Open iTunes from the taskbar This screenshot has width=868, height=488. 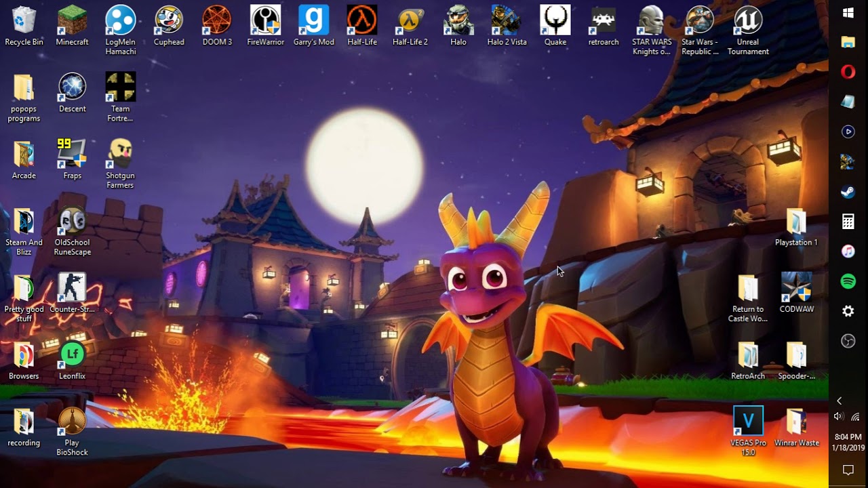[848, 251]
